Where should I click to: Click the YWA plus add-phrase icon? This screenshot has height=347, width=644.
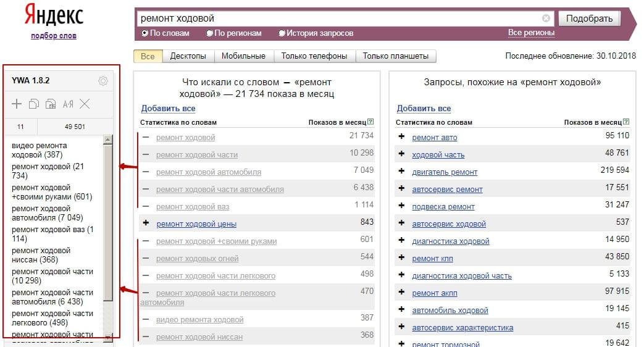[17, 104]
